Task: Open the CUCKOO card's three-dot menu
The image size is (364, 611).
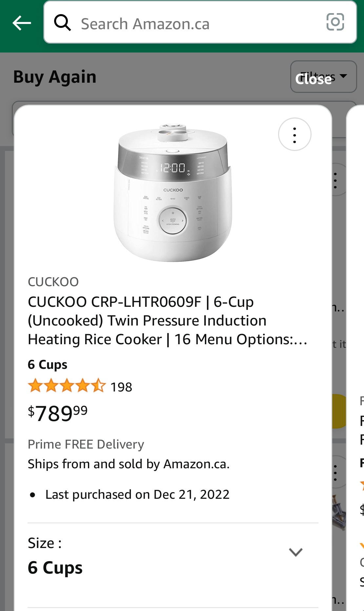Action: pos(294,135)
